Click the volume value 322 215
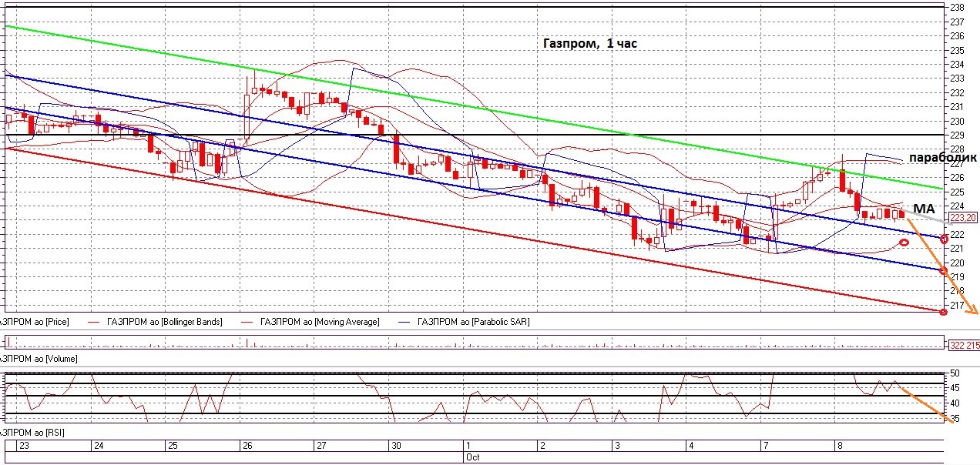Image resolution: width=980 pixels, height=465 pixels. (963, 344)
